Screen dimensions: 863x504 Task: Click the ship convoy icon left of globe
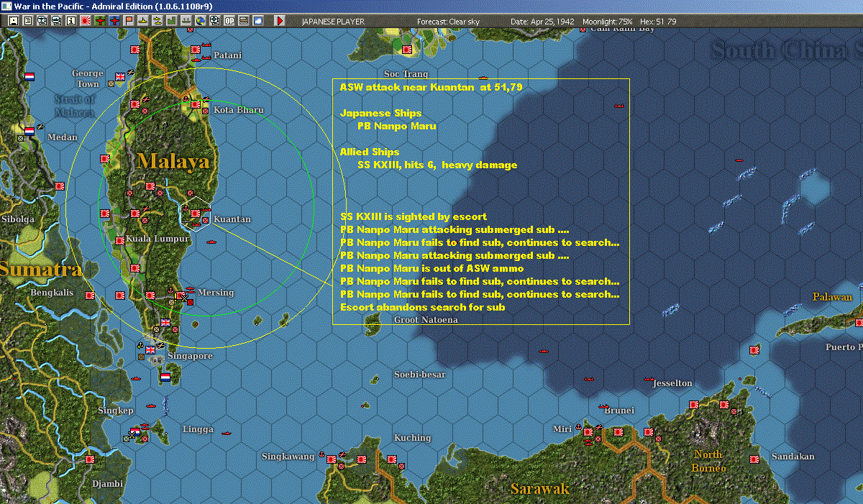(186, 21)
